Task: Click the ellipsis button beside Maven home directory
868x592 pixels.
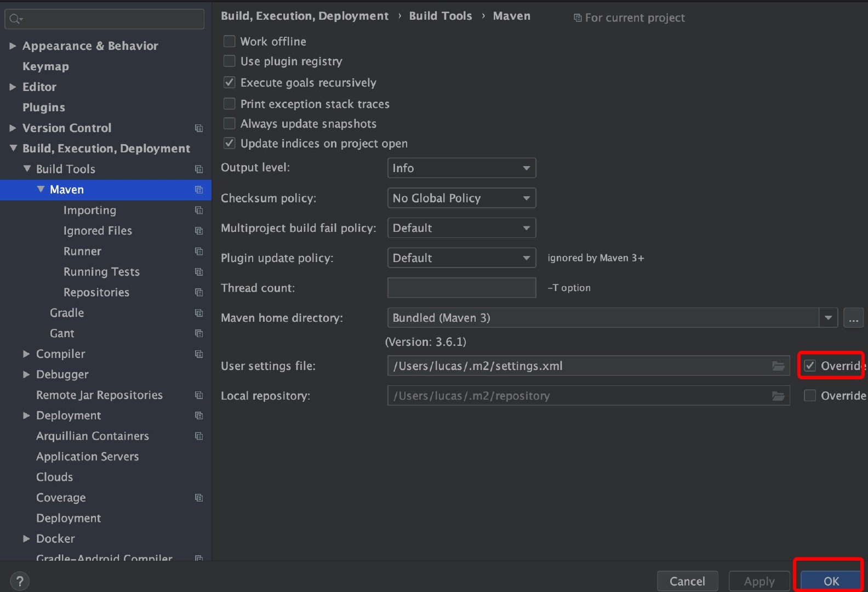Action: click(x=853, y=318)
